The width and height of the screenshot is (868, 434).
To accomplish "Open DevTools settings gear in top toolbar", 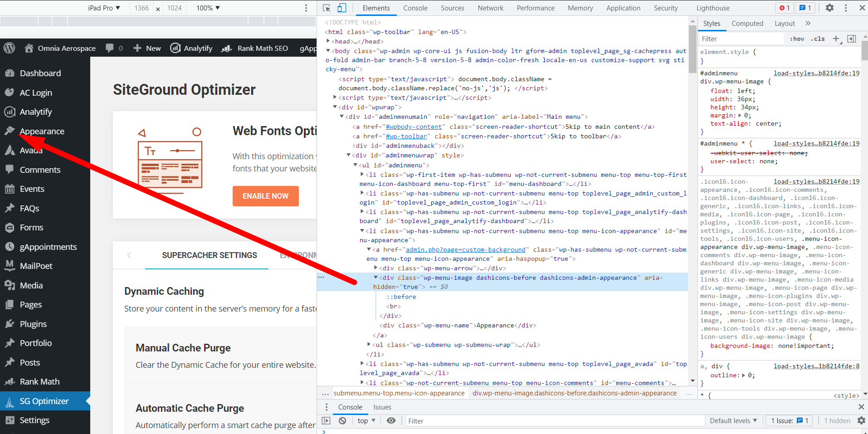I will tap(829, 8).
